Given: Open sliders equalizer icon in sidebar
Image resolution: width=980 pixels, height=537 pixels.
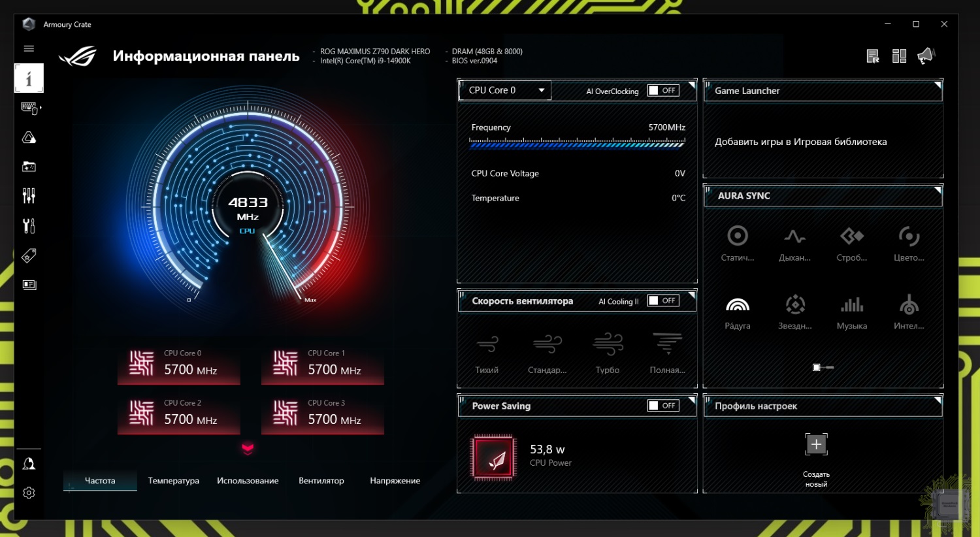Looking at the screenshot, I should pos(29,196).
